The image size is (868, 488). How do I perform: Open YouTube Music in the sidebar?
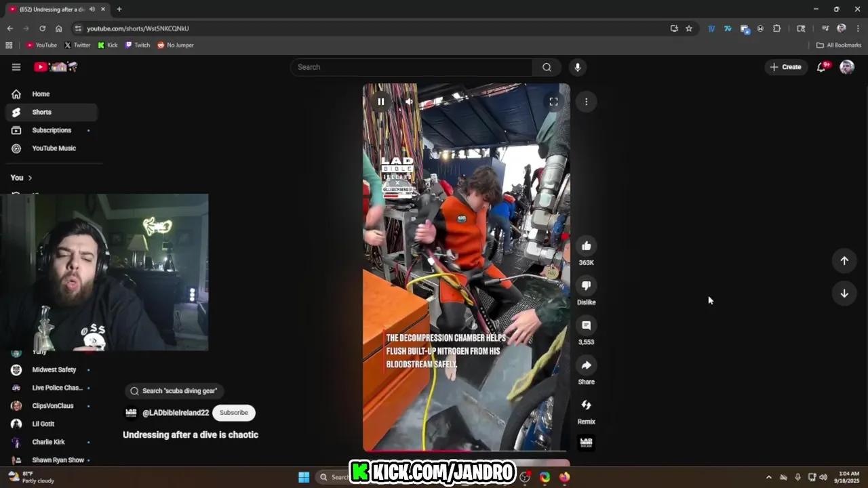(52, 148)
